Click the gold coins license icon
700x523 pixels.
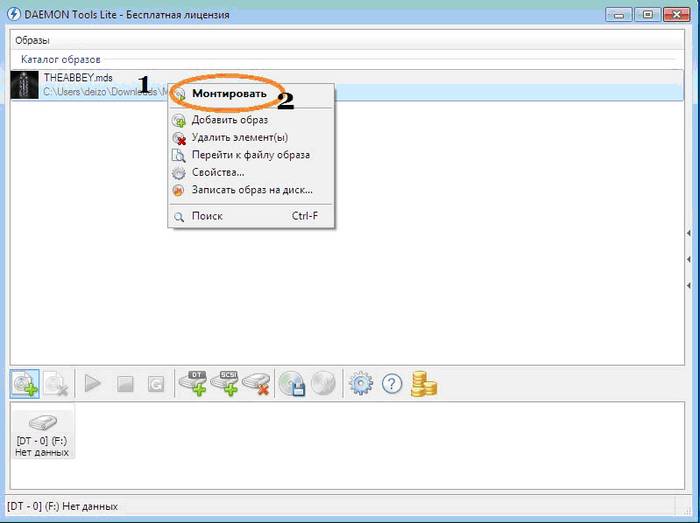click(x=424, y=384)
